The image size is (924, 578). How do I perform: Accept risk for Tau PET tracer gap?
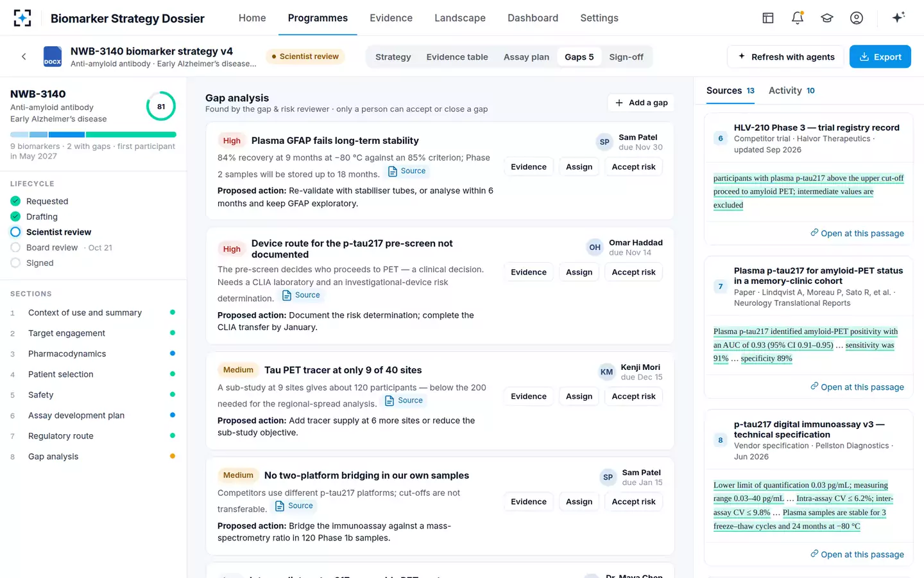pos(633,397)
